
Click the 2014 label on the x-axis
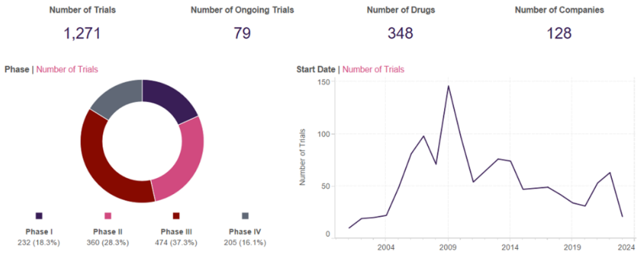click(510, 247)
